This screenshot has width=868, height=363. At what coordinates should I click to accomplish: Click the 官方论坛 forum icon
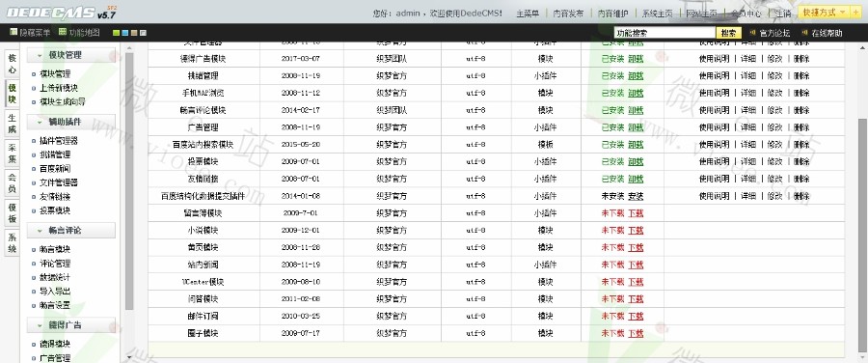pos(752,33)
